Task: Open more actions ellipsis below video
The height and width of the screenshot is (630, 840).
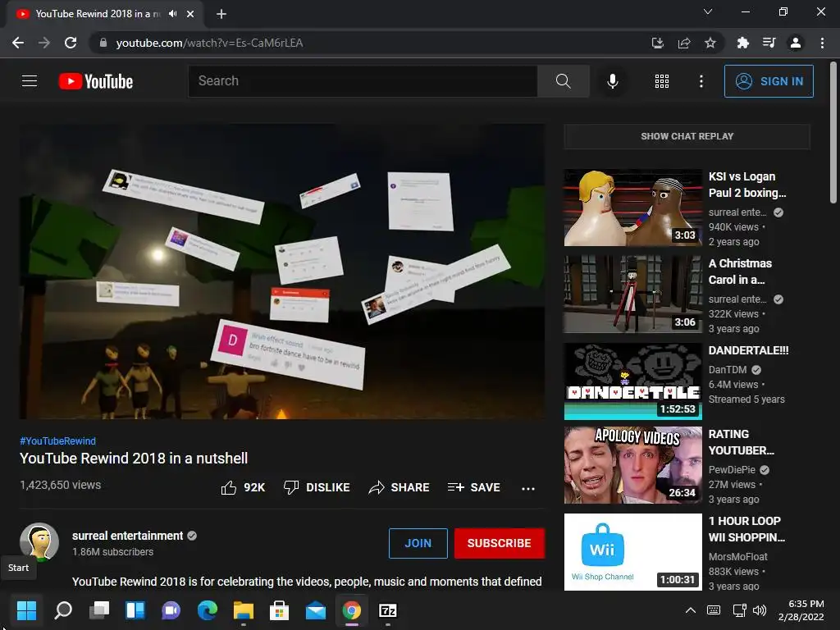Action: (528, 488)
